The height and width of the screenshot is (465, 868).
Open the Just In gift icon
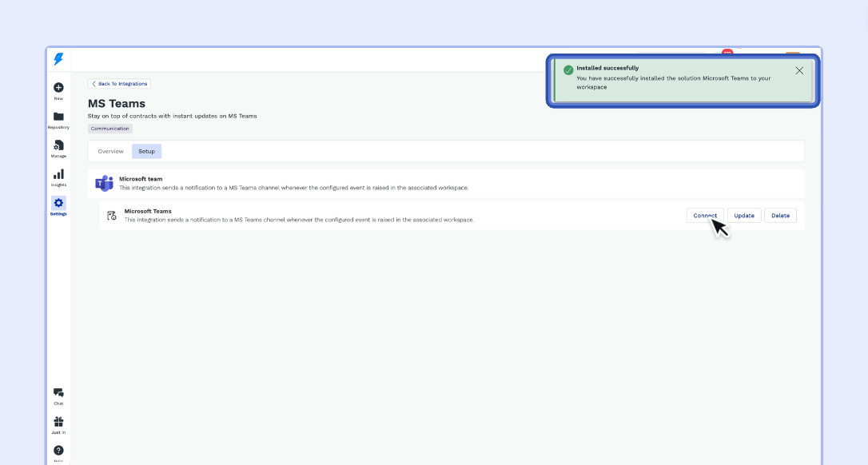(58, 422)
